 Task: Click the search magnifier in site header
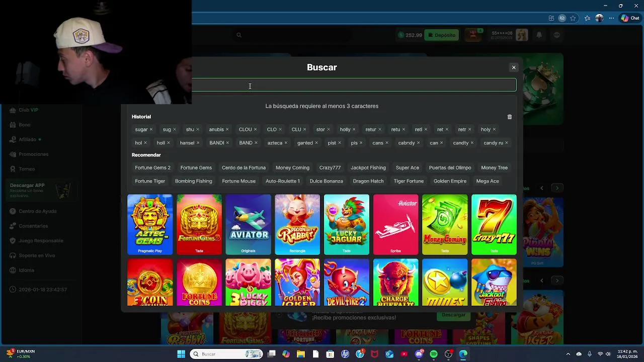click(239, 35)
